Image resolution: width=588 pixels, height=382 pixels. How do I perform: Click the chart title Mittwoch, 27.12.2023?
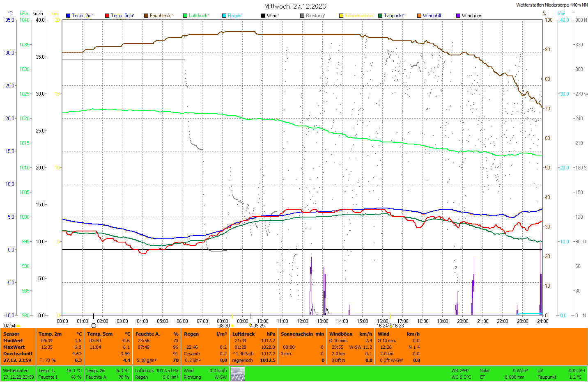(x=295, y=6)
